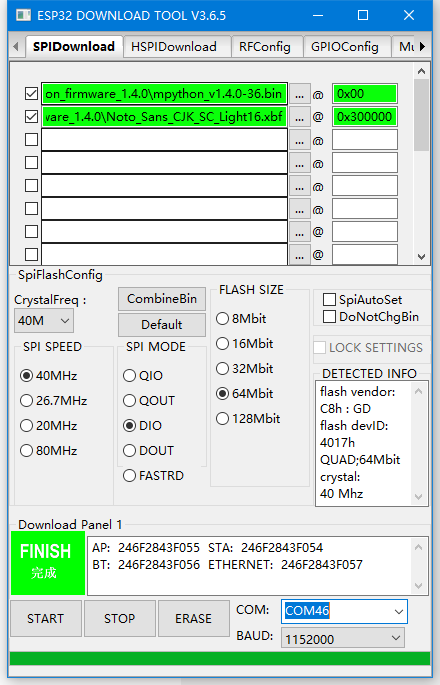Click file list scrollbar up arrow
Viewport: 440px width, 685px height.
click(x=421, y=71)
